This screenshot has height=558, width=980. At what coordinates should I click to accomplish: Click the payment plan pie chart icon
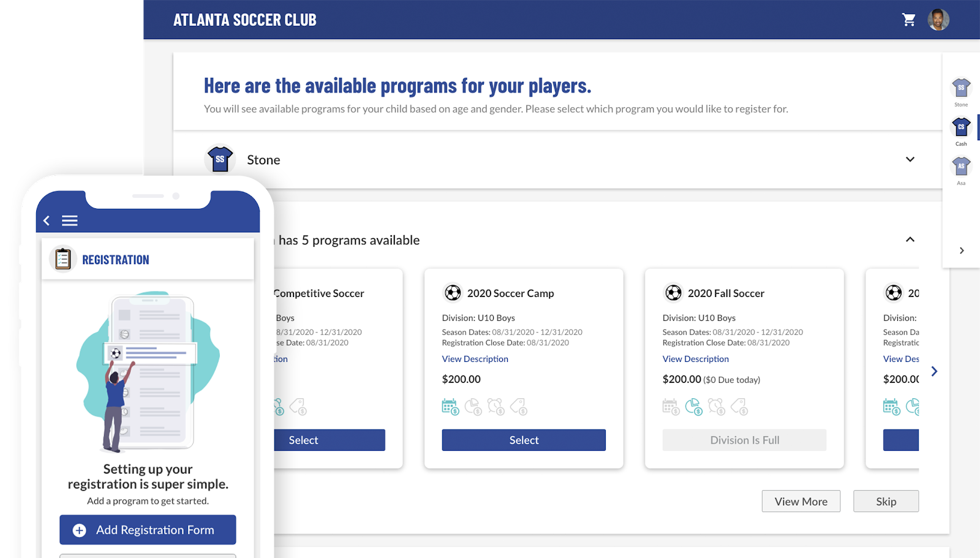(695, 406)
